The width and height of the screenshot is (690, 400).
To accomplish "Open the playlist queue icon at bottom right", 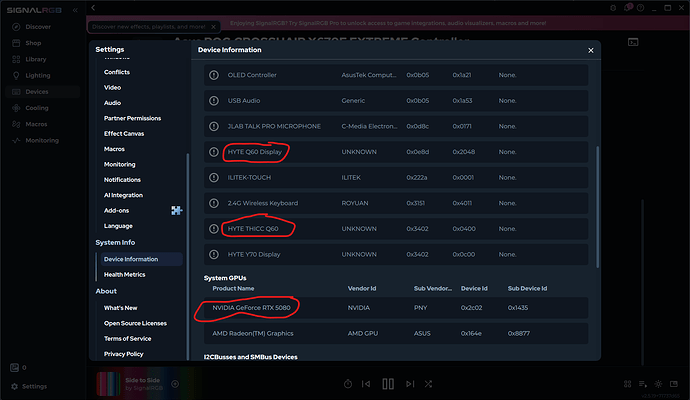I will tap(642, 384).
